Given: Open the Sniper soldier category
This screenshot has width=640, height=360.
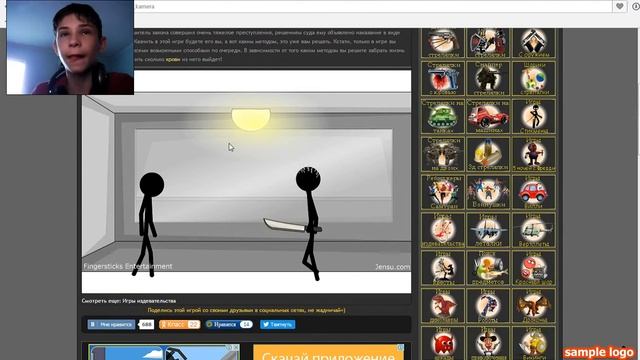Looking at the screenshot, I should (488, 79).
